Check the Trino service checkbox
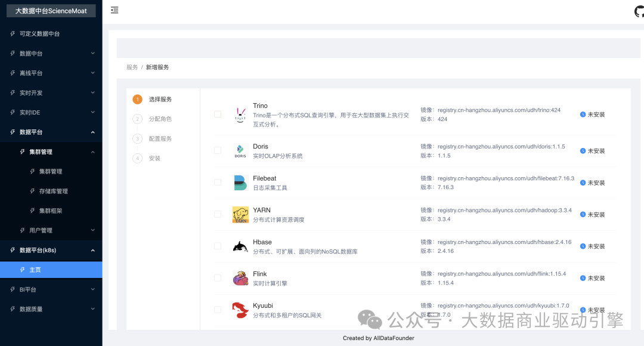 [218, 115]
